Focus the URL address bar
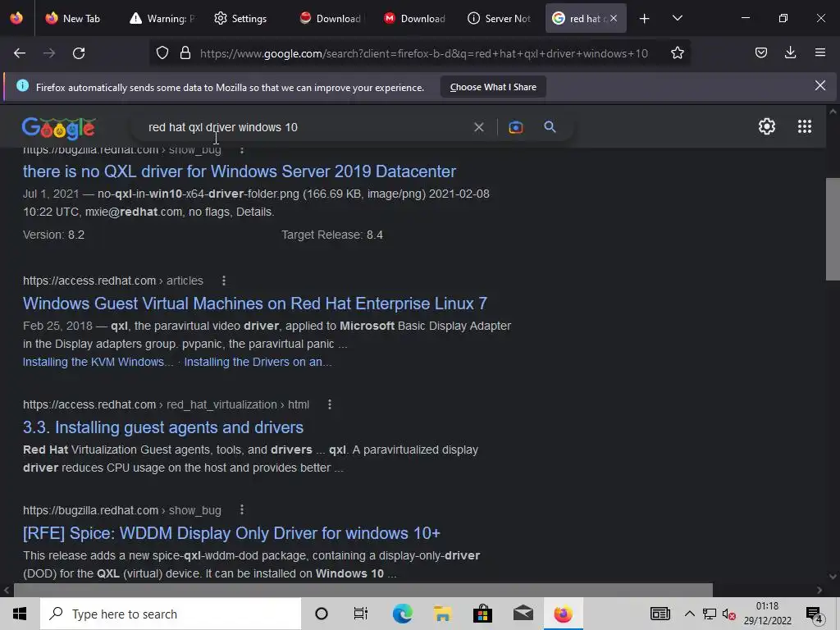 click(423, 53)
